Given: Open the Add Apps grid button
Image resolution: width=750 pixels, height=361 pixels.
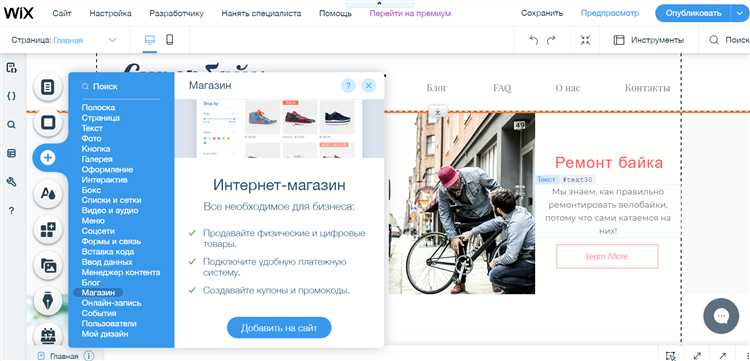Looking at the screenshot, I should click(x=47, y=230).
